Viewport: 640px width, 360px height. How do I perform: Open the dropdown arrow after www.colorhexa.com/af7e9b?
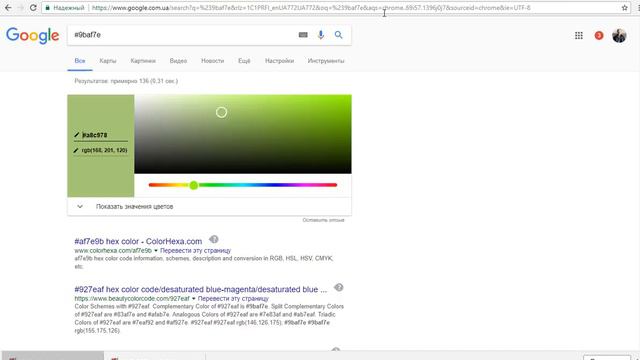tap(156, 251)
